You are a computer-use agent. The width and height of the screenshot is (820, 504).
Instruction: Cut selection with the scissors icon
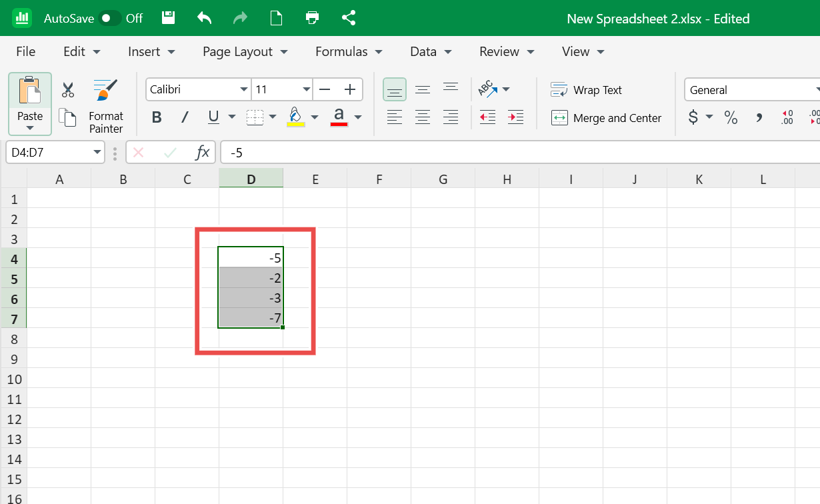pos(68,90)
